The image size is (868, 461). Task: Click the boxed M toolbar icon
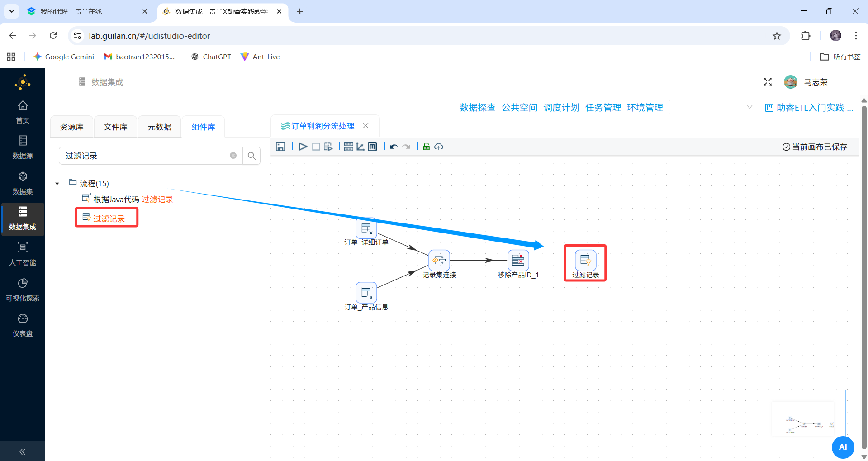click(x=372, y=147)
